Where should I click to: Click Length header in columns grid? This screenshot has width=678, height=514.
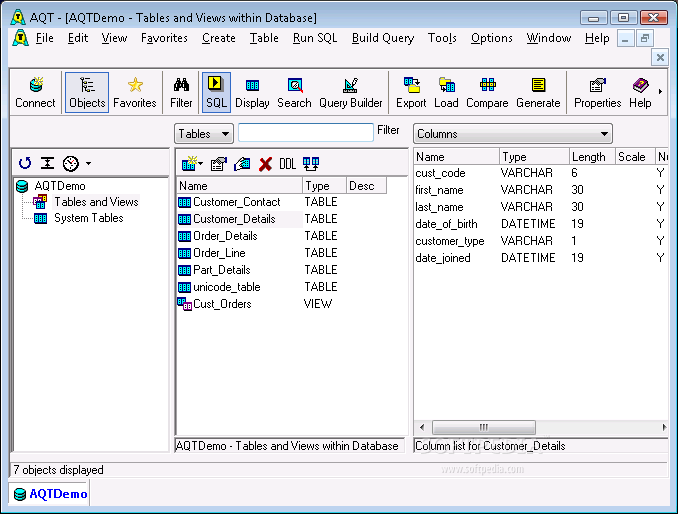point(592,156)
